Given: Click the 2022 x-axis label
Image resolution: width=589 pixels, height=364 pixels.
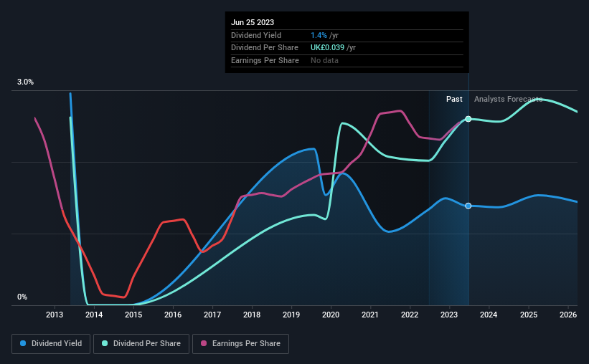Looking at the screenshot, I should (410, 315).
